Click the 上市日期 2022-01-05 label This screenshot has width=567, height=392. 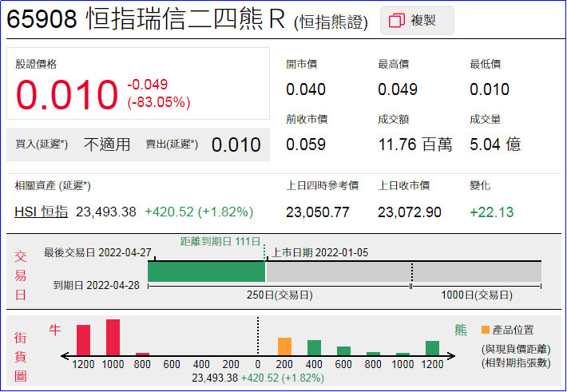[x=319, y=252]
